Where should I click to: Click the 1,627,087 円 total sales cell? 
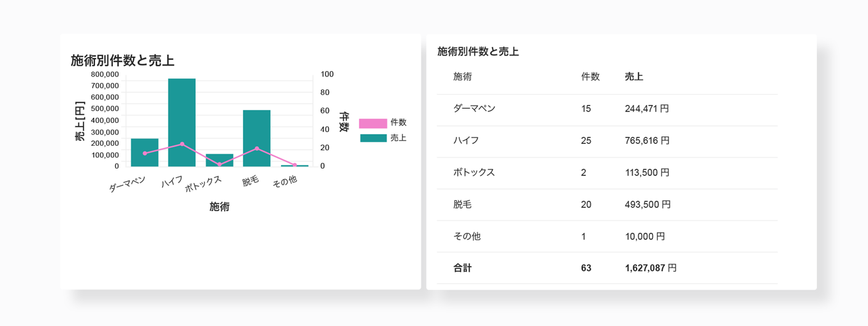coord(651,268)
